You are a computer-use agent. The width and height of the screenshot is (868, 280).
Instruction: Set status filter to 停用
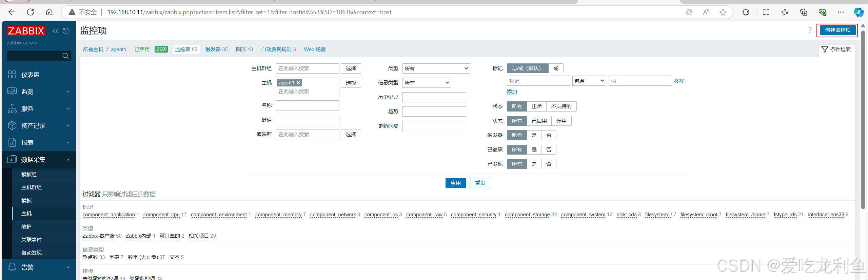(561, 121)
